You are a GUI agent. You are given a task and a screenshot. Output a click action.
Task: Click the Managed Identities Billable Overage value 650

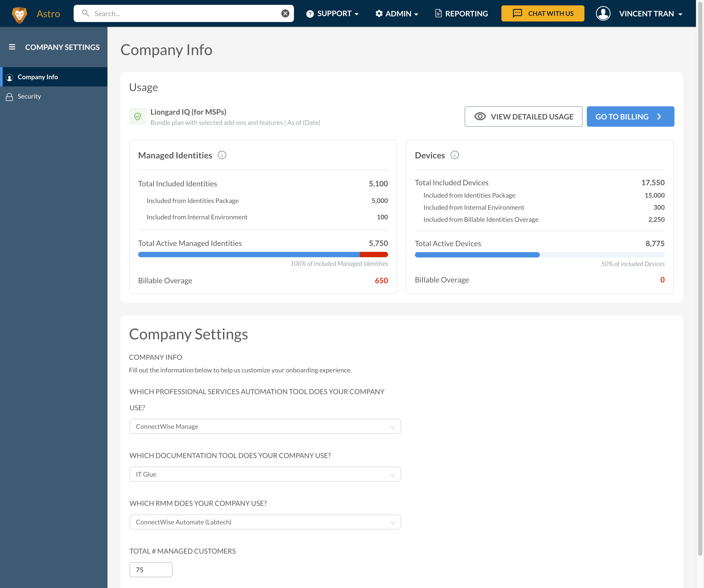click(x=381, y=280)
